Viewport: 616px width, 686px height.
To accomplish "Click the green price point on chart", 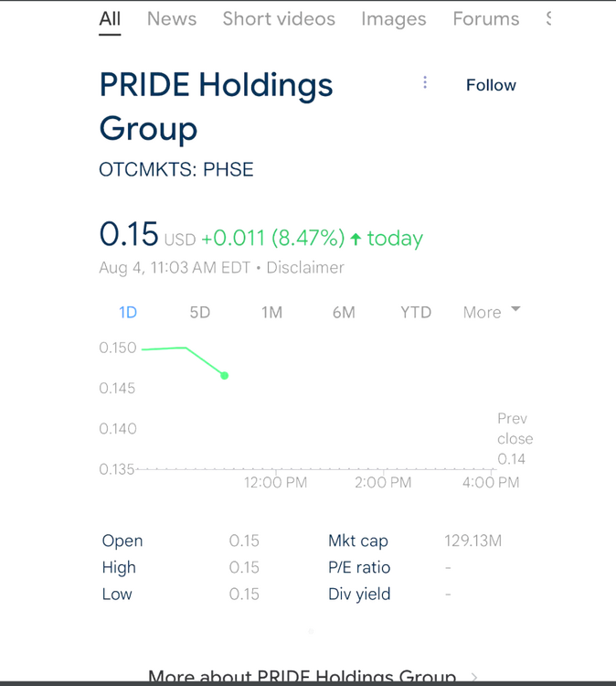I will pyautogui.click(x=225, y=375).
